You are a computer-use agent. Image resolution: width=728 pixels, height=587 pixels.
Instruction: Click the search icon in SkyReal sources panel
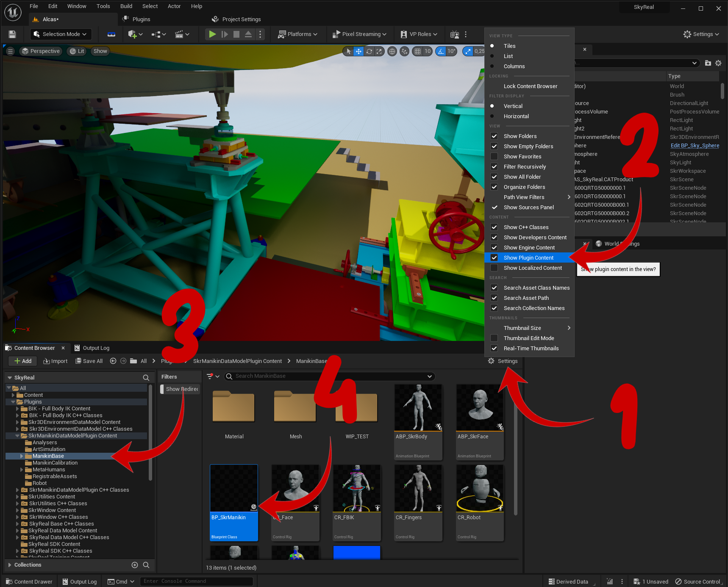tap(146, 377)
